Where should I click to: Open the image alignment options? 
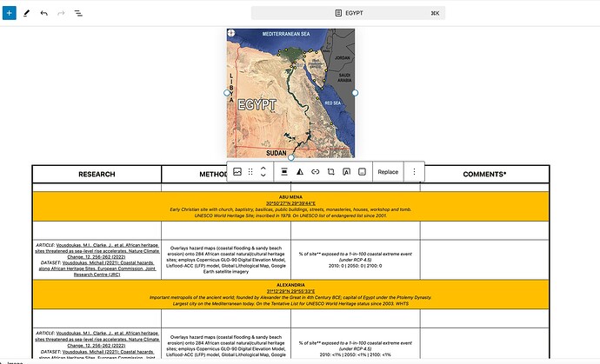[284, 172]
